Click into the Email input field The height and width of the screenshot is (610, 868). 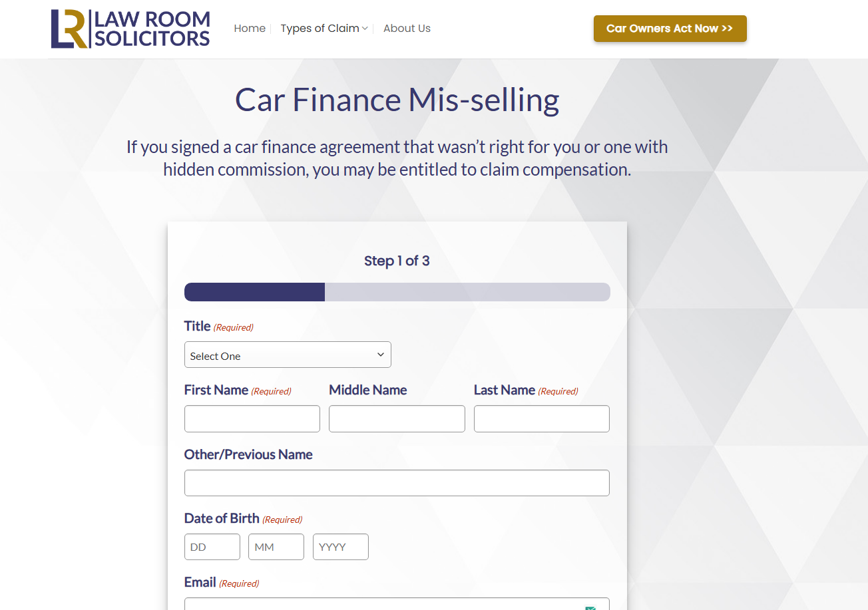pyautogui.click(x=379, y=605)
